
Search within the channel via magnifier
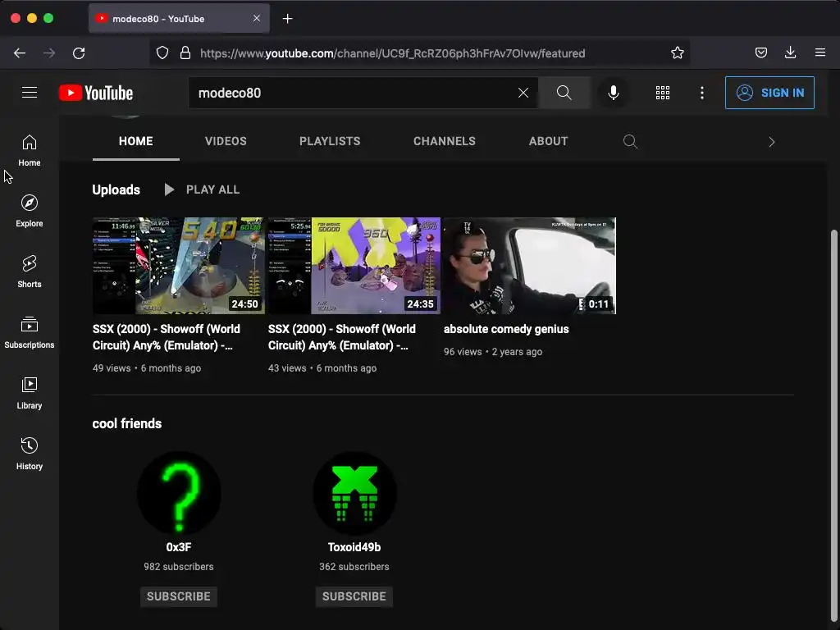tap(631, 141)
